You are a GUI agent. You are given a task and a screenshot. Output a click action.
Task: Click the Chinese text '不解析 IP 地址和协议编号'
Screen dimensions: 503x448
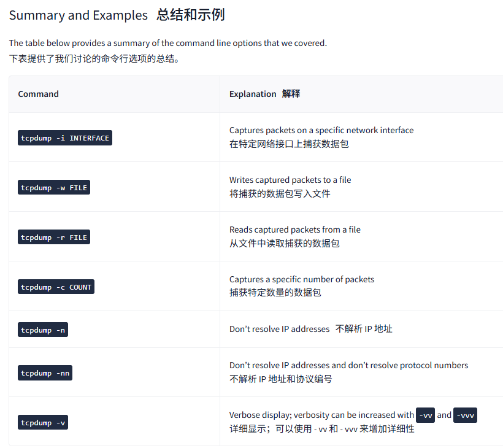(x=281, y=379)
